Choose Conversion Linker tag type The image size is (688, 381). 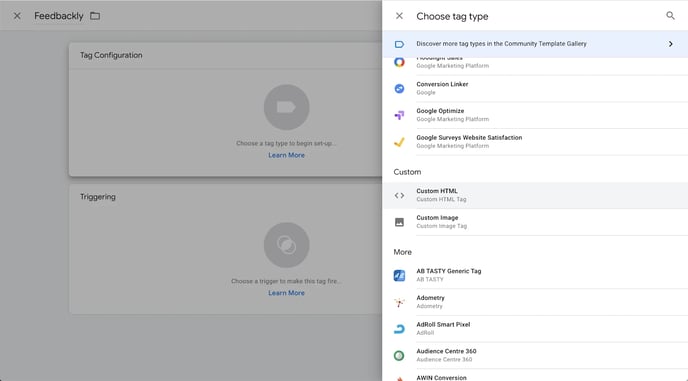click(x=535, y=88)
